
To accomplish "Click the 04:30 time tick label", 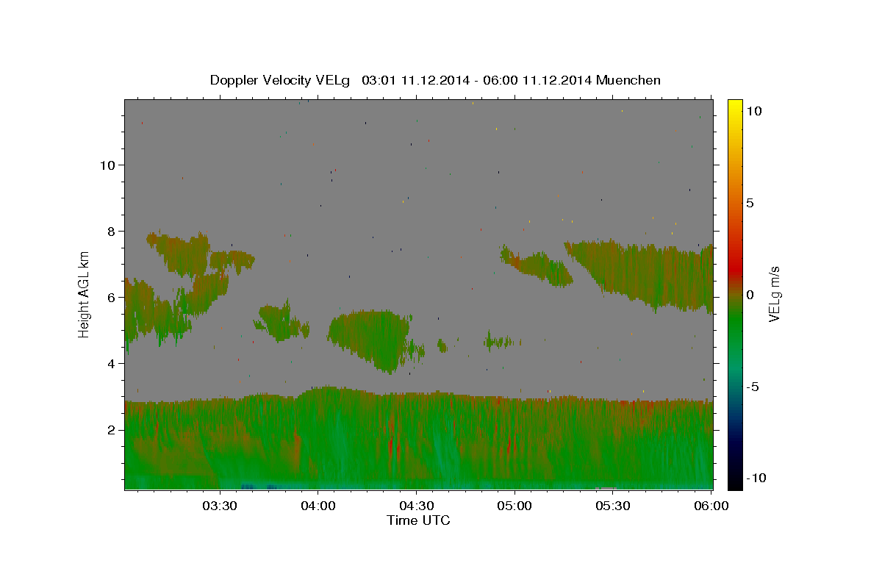I will click(x=416, y=506).
